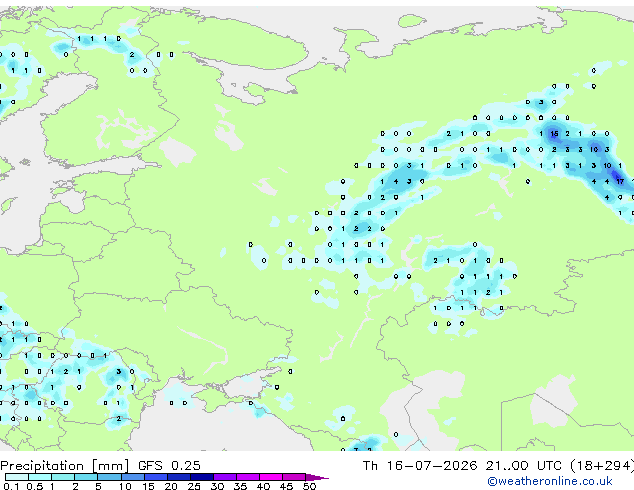Click the '20' legend scale label
The image size is (634, 490).
point(171,486)
